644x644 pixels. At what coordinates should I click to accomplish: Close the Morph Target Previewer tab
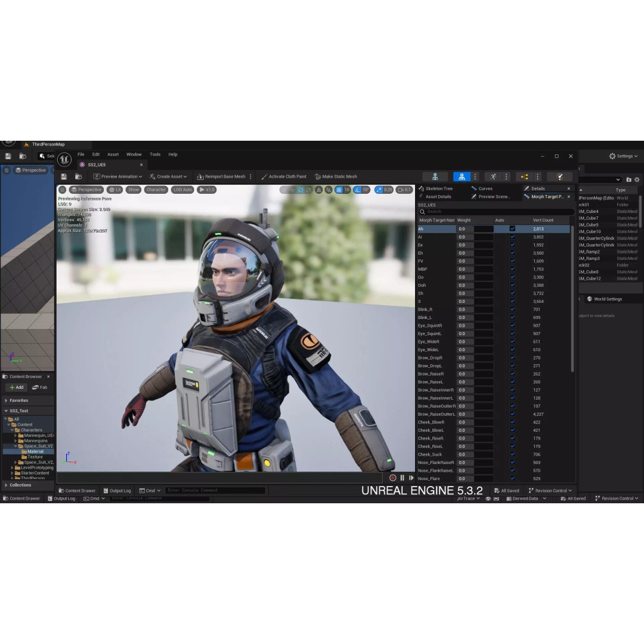click(x=569, y=197)
